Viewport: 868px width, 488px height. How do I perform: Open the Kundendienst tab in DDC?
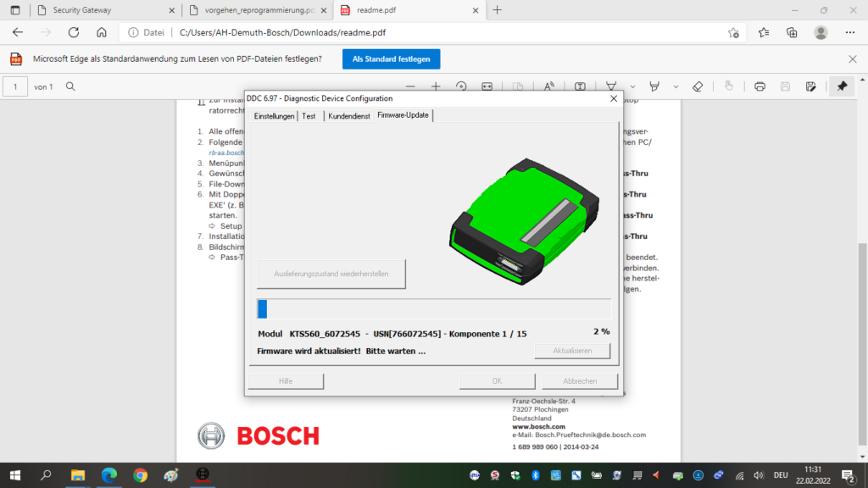pos(348,116)
